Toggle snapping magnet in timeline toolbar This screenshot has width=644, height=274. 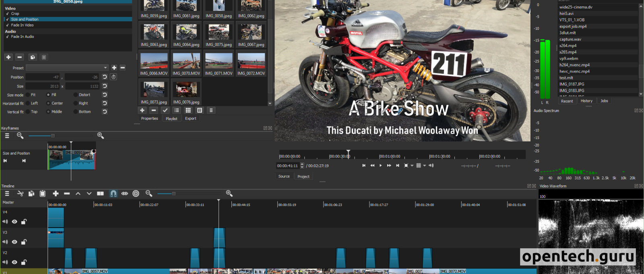click(114, 194)
